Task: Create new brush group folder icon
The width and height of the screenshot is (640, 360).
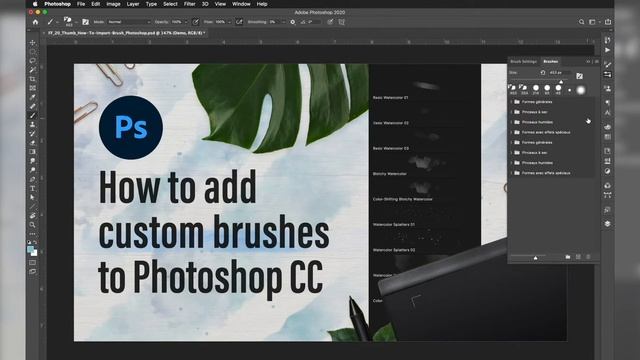Action: (568, 257)
